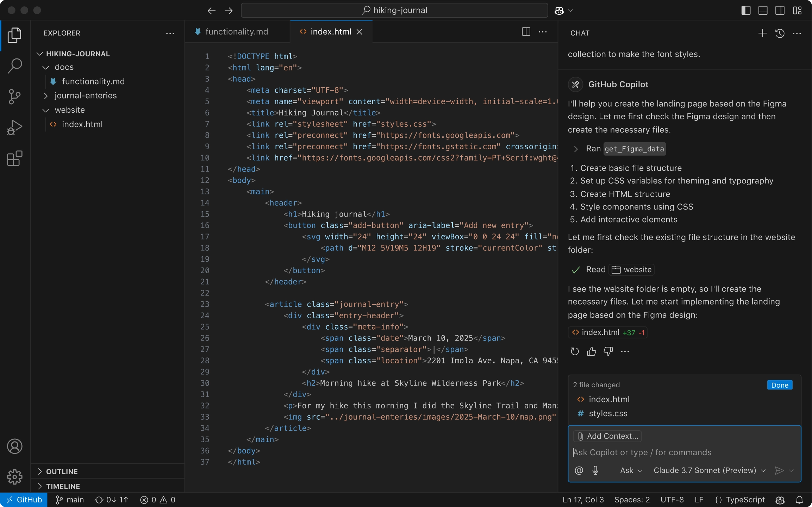Switch to the functionality.md tab
This screenshot has width=812, height=507.
pyautogui.click(x=236, y=32)
